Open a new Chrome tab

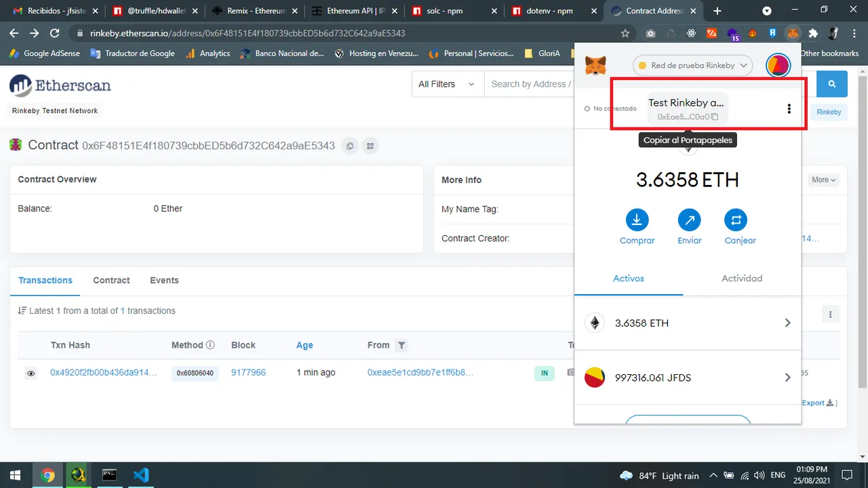click(x=717, y=11)
